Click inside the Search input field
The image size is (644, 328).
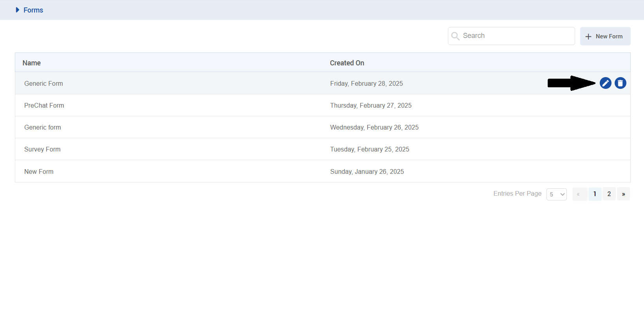coord(517,36)
